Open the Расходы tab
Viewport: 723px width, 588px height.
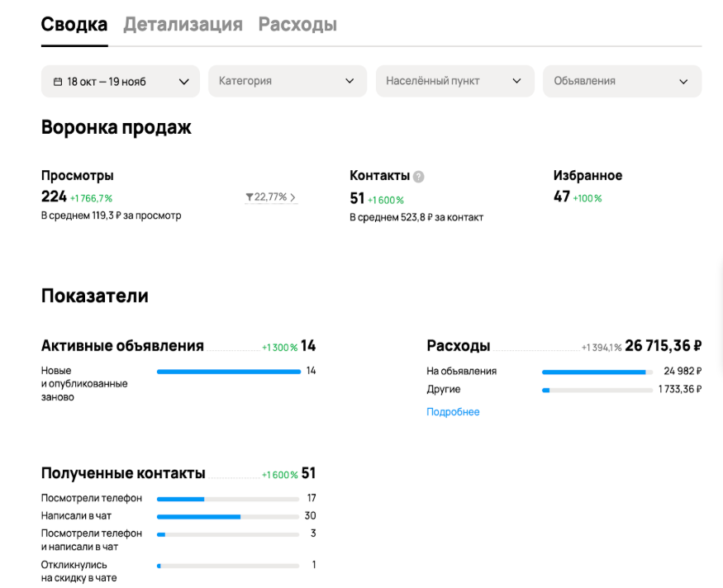coord(297,25)
